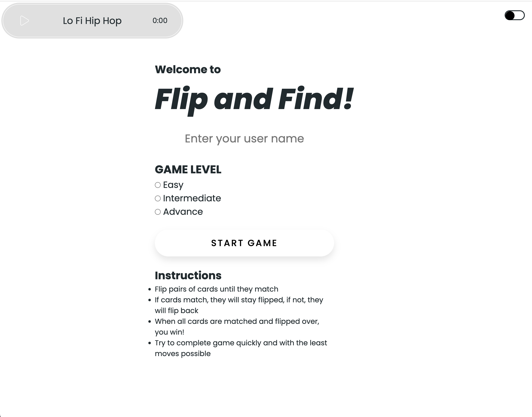Click the Lo Fi Hip Hop track title
Screen dimensions: 532x417
pos(92,21)
